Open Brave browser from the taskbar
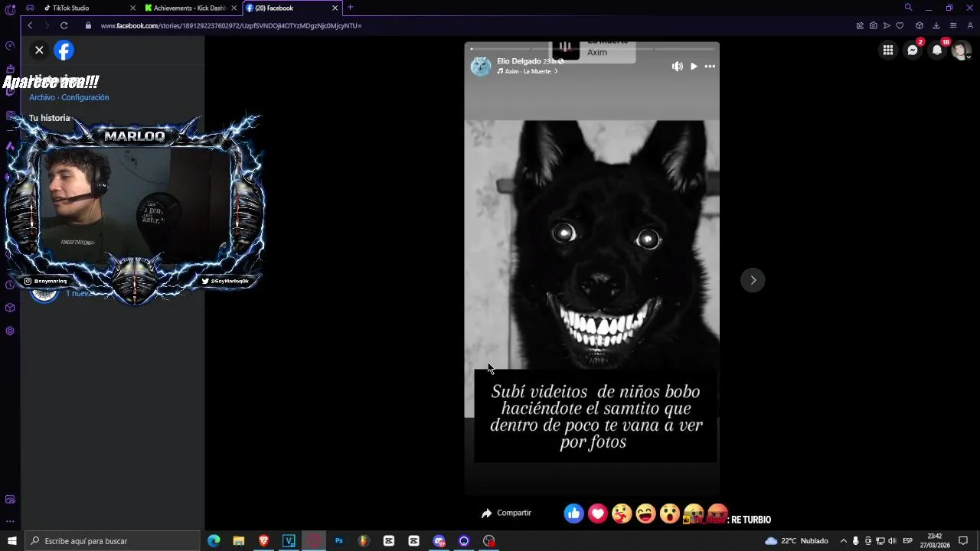 (x=264, y=541)
